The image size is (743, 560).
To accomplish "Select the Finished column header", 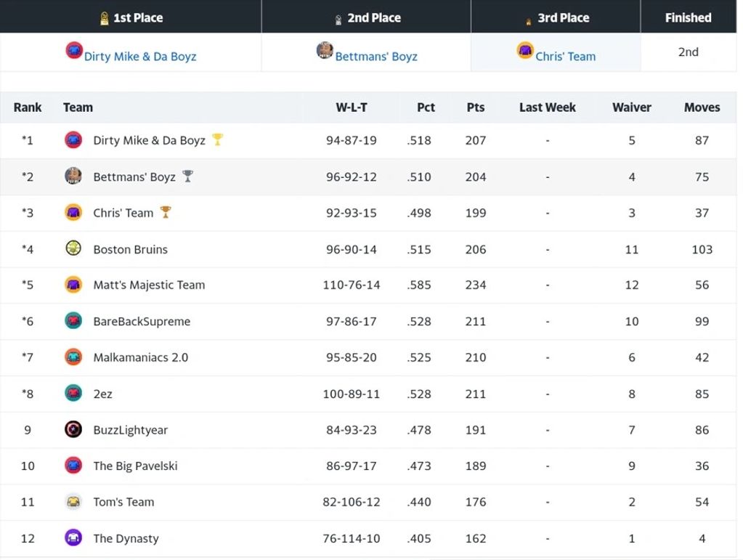I will point(687,17).
